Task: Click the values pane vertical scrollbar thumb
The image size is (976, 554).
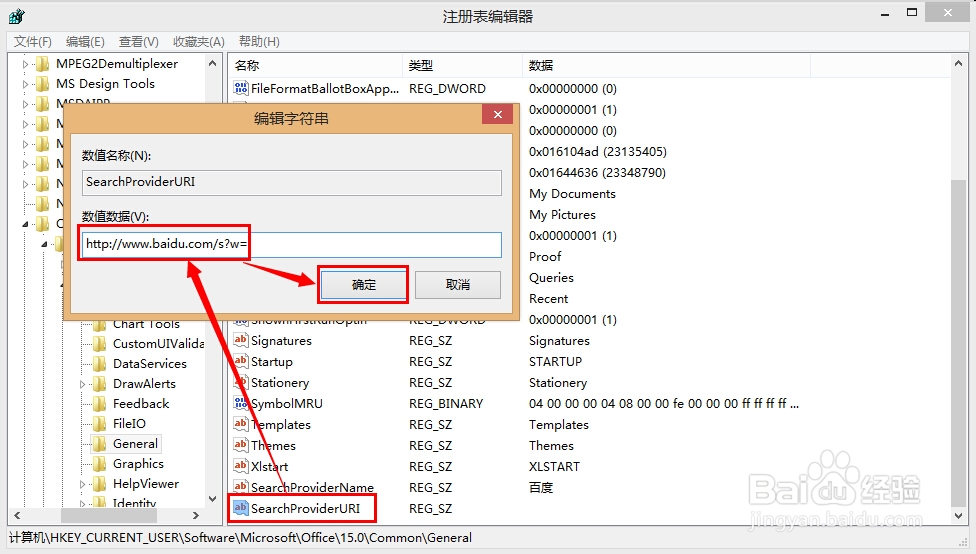Action: pyautogui.click(x=958, y=342)
